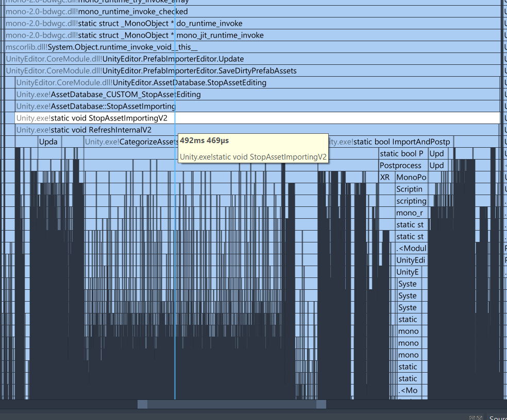Select the AssetDatabase::StopAssetImporting bar
The image size is (507, 420).
(258, 107)
